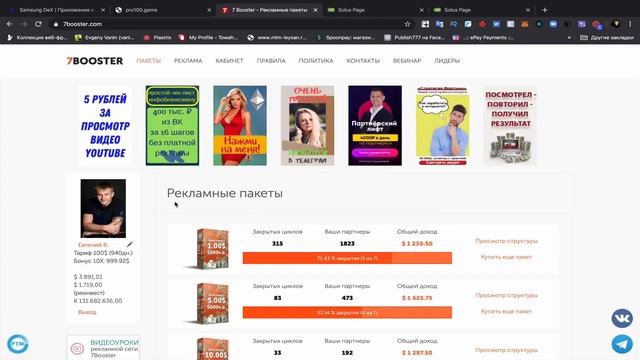View structure for the 10.00$ package
The height and width of the screenshot is (360, 640).
point(506,350)
